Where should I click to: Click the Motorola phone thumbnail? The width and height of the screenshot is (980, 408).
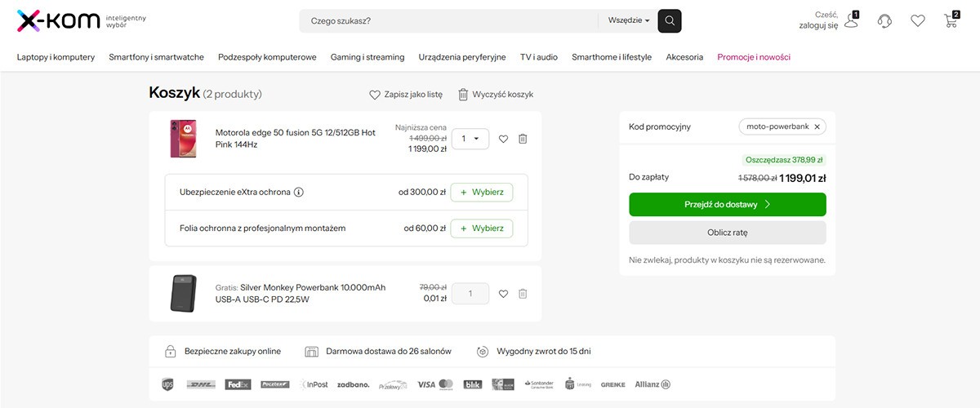(x=183, y=139)
